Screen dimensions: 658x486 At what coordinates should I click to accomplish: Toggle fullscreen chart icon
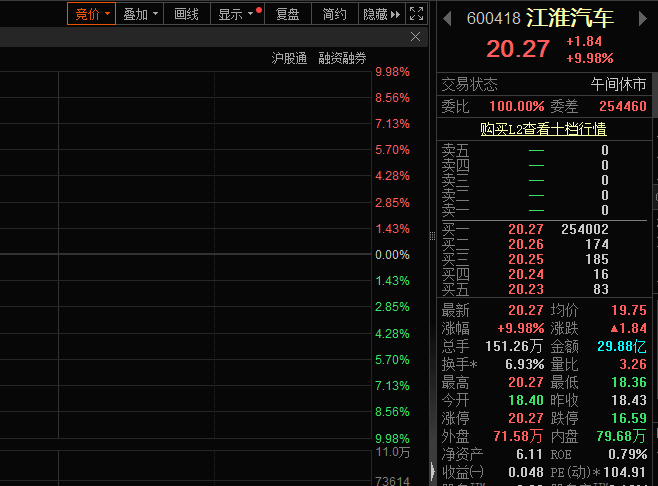(416, 14)
